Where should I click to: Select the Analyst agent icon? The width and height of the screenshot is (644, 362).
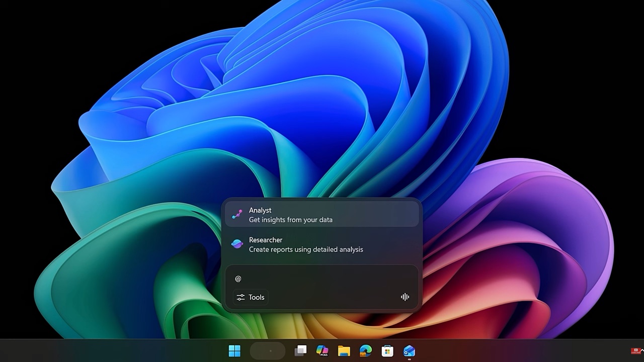pyautogui.click(x=238, y=214)
